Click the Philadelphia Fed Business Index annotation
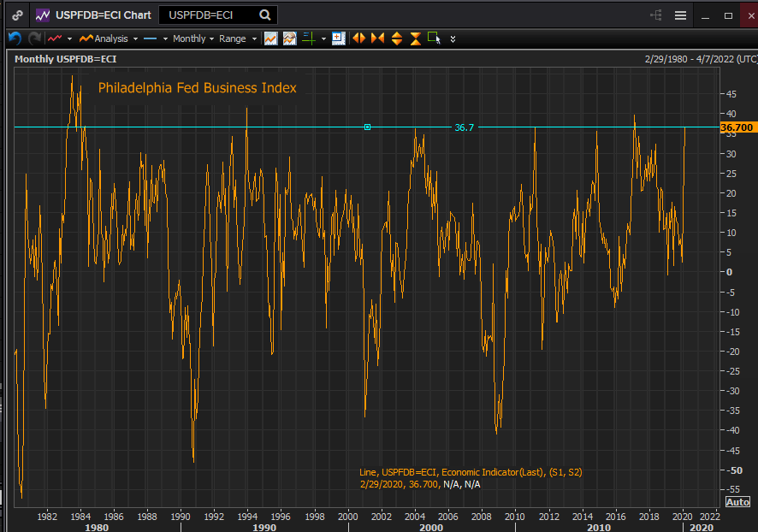Screen dimensions: 758x532 [198, 88]
